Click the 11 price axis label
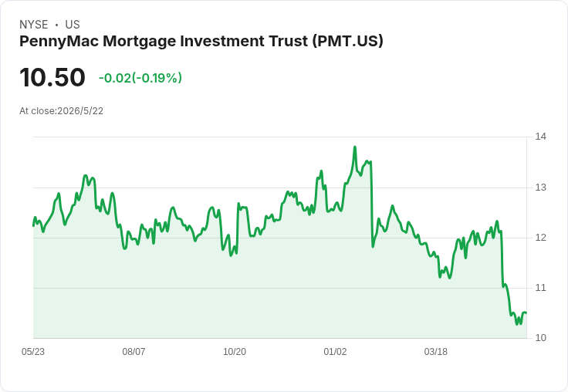This screenshot has height=392, width=568. pos(540,288)
